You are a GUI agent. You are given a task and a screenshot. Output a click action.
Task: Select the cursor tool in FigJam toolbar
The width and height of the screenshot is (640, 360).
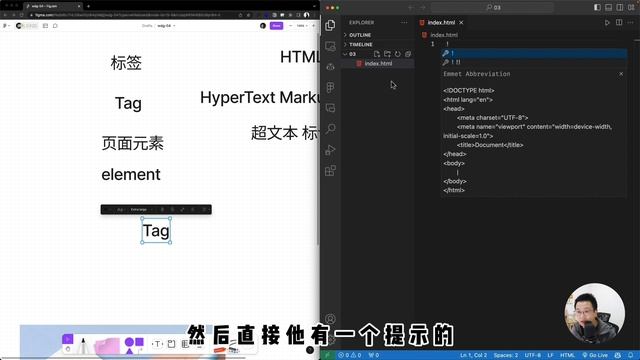tap(67, 339)
